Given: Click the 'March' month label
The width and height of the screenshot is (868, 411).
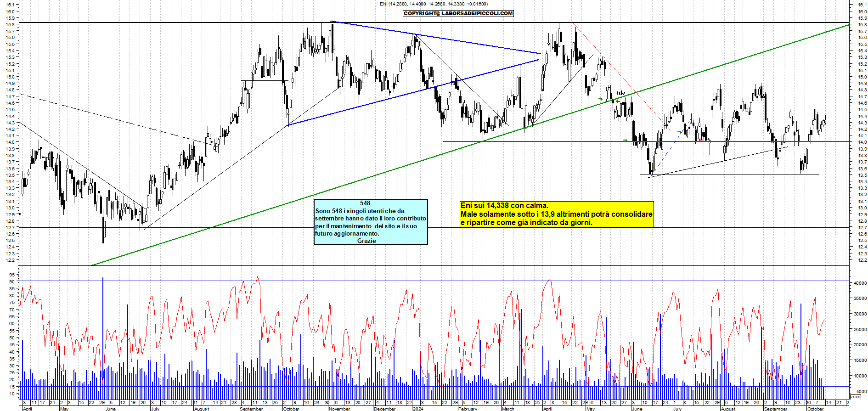Looking at the screenshot, I should click(x=508, y=409).
